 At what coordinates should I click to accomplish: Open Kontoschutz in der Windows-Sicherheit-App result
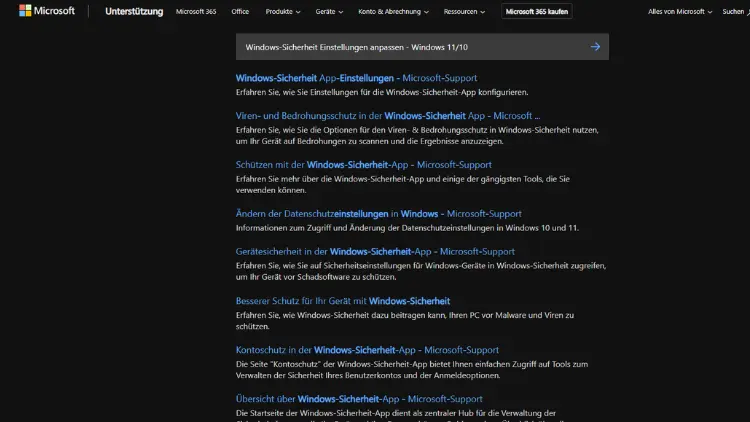coord(367,350)
